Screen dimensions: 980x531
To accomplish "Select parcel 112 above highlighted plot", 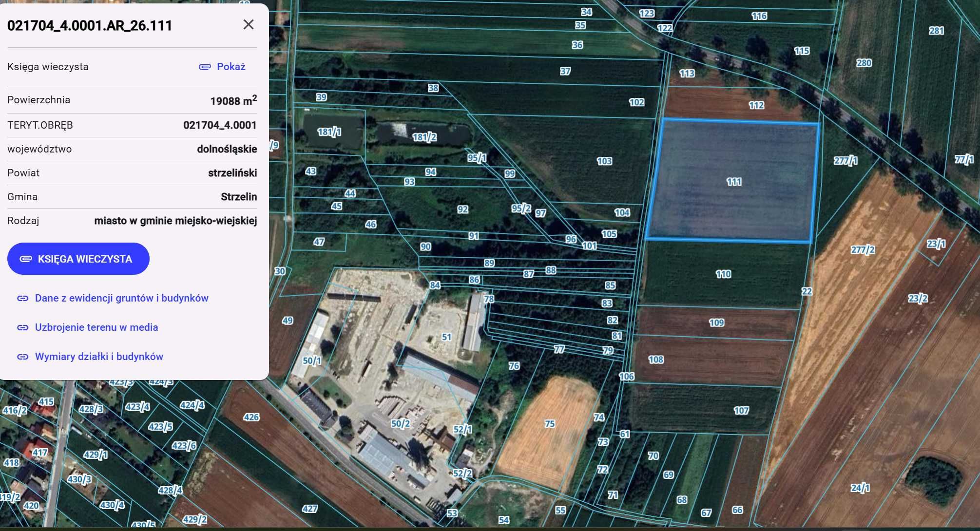I will pyautogui.click(x=756, y=105).
